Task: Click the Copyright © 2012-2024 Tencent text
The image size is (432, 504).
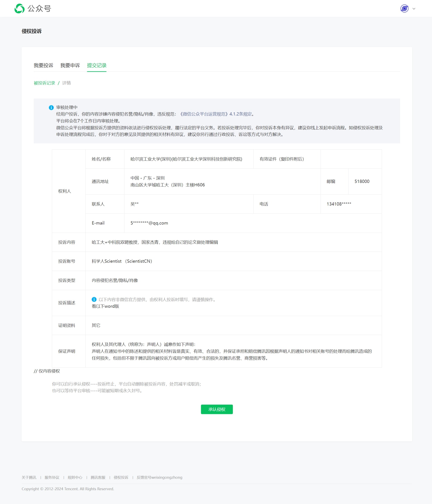Action: pyautogui.click(x=68, y=489)
